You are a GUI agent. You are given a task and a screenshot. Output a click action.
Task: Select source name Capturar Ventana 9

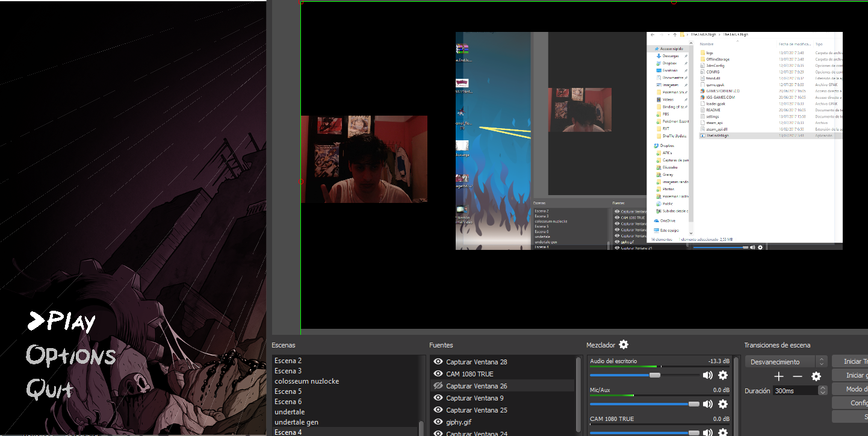point(475,398)
